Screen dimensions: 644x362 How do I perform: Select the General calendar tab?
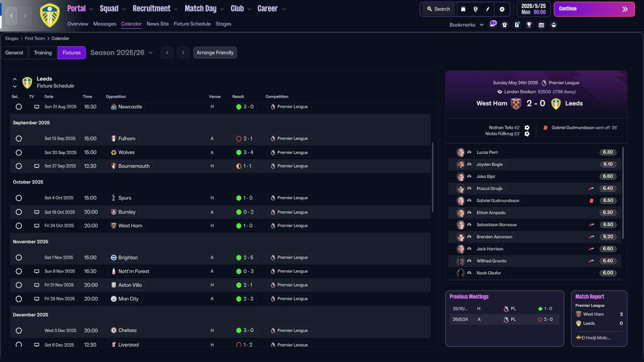14,53
